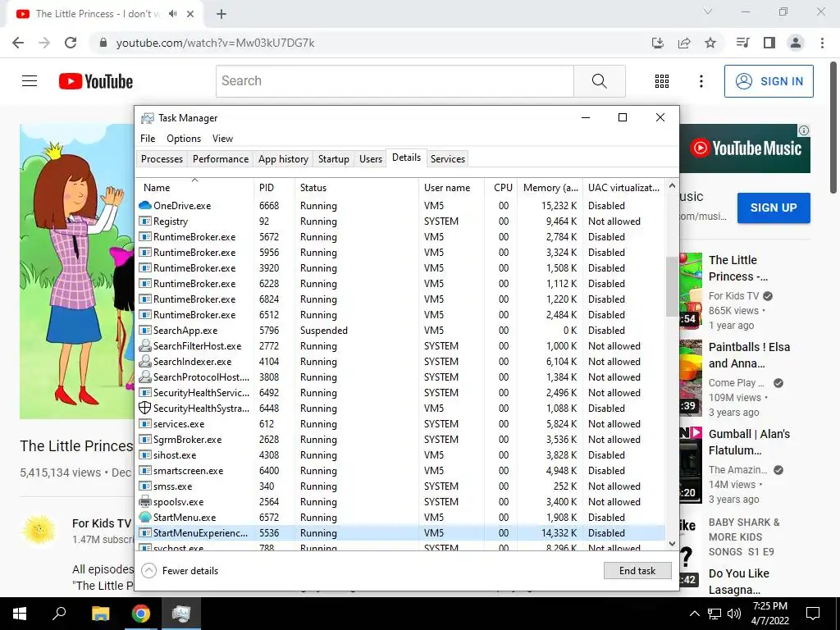The height and width of the screenshot is (630, 840).
Task: Switch to the App history tab
Action: click(283, 159)
